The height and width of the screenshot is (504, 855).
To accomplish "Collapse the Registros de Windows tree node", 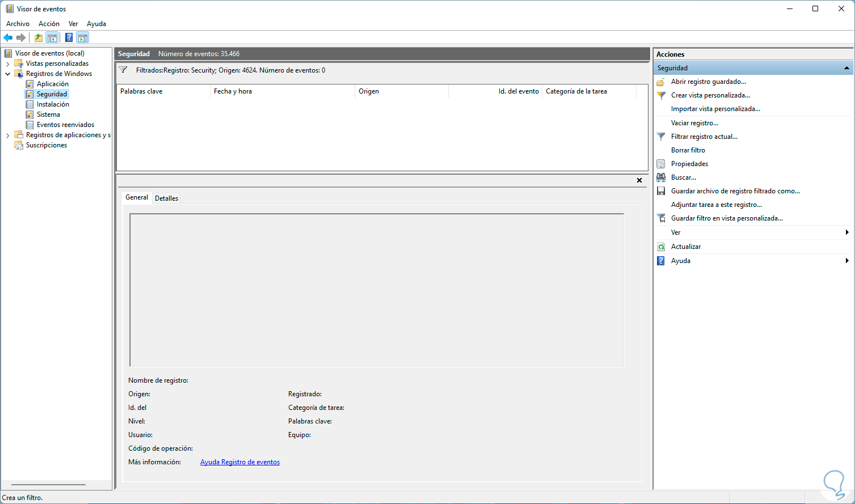I will click(7, 74).
